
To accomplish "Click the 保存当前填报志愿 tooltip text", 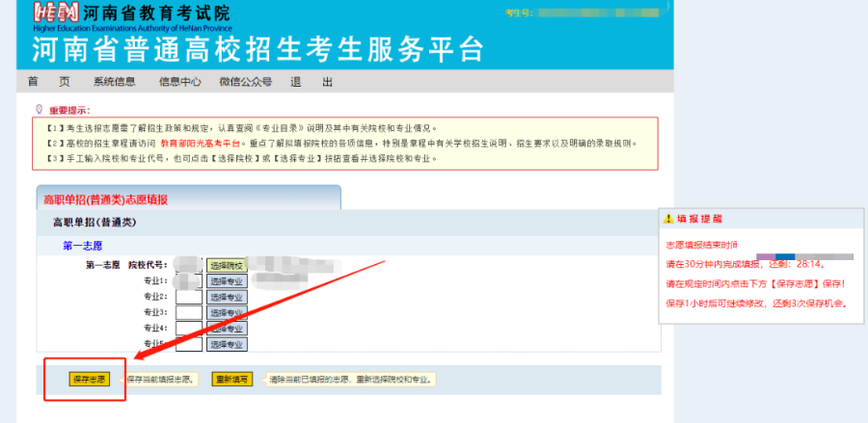I will click(x=160, y=380).
